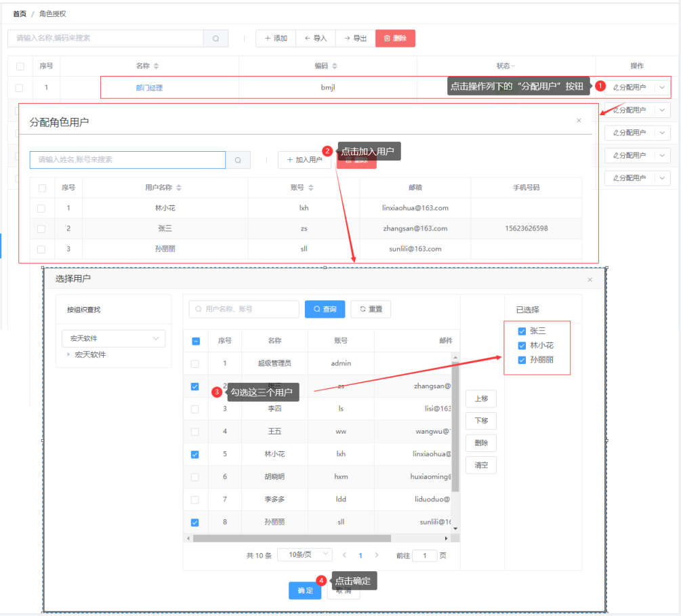Select the 李四 name cell
This screenshot has width=681, height=616.
(x=274, y=409)
